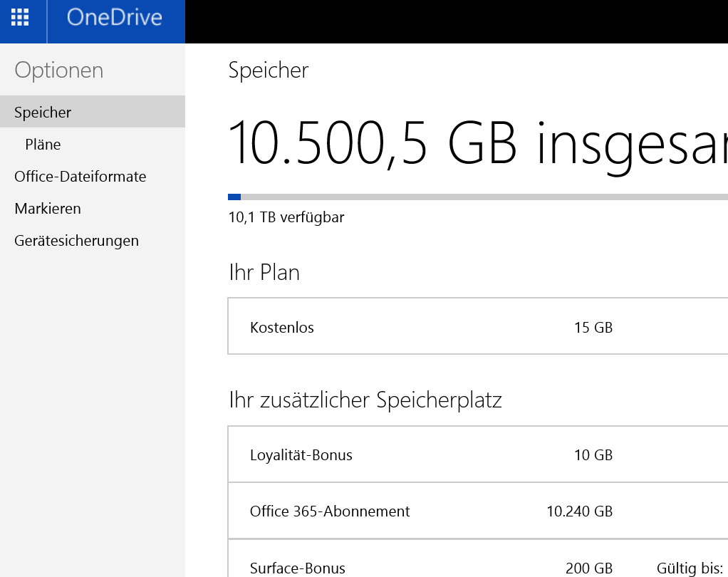Click the 'Ihr Plan' heading
Image resolution: width=728 pixels, height=577 pixels.
(x=264, y=272)
